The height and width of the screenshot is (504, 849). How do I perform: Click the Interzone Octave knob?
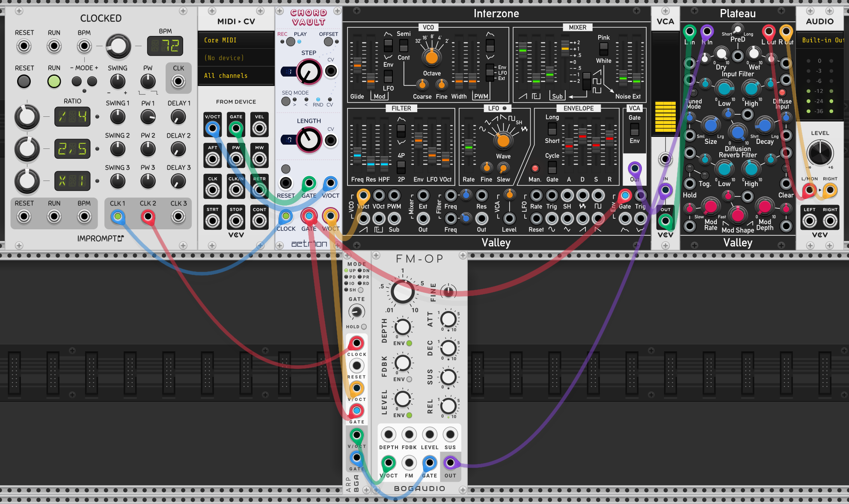[x=432, y=57]
